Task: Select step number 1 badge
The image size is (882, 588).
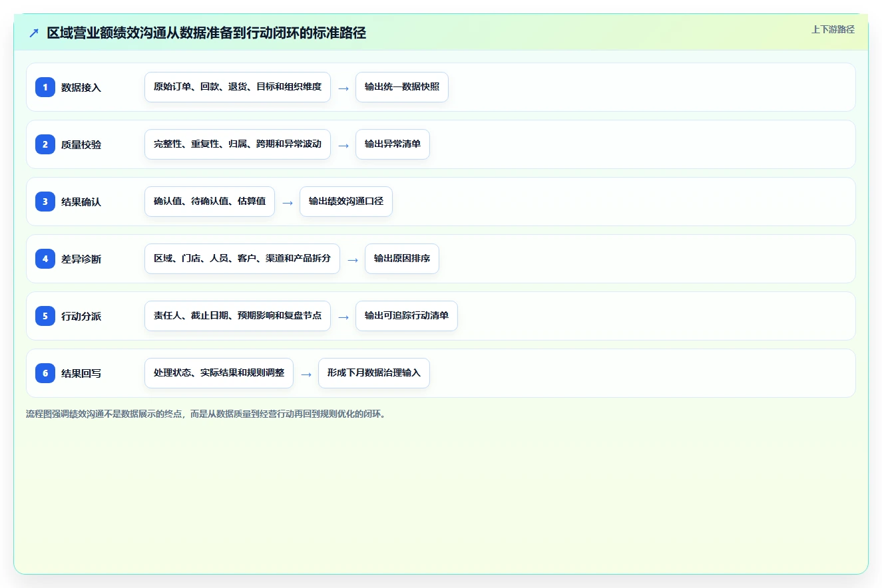Action: point(45,86)
